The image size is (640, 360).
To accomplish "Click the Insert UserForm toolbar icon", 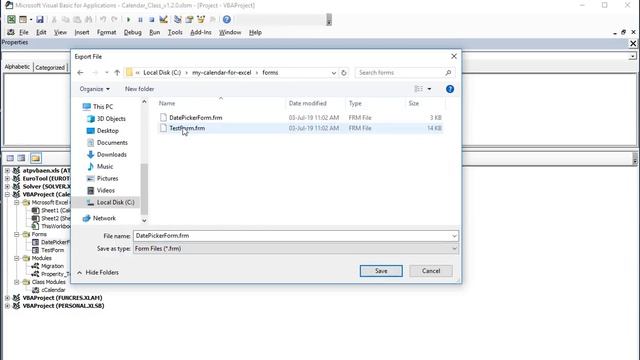I will (23, 19).
